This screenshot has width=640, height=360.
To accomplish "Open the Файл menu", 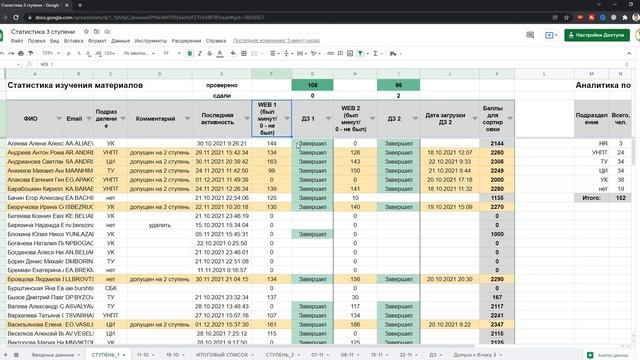I will tap(17, 41).
